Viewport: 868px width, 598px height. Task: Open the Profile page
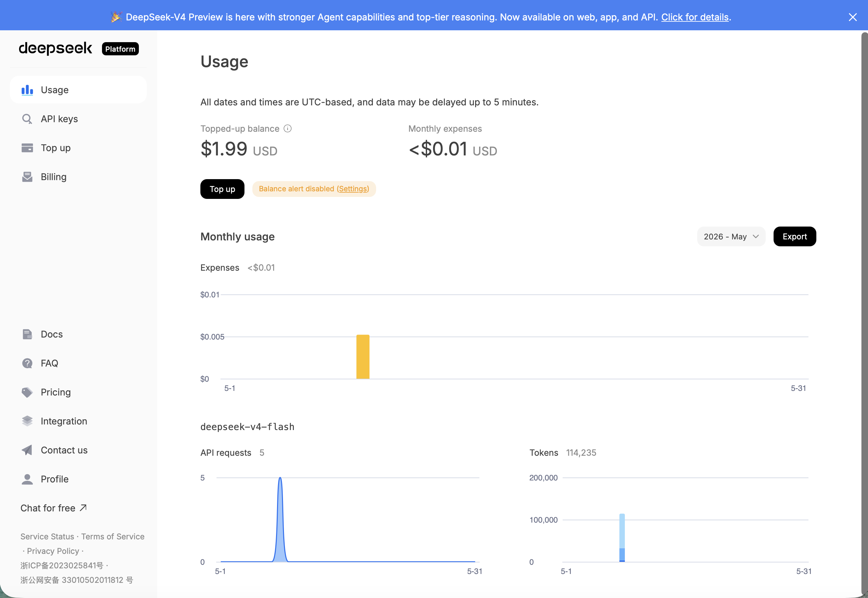(78, 479)
